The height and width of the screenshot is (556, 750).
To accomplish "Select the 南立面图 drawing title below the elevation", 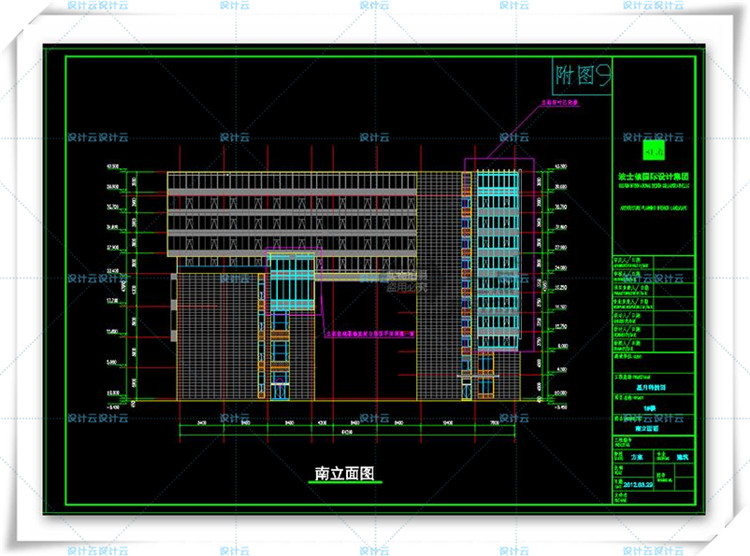I will click(x=344, y=473).
